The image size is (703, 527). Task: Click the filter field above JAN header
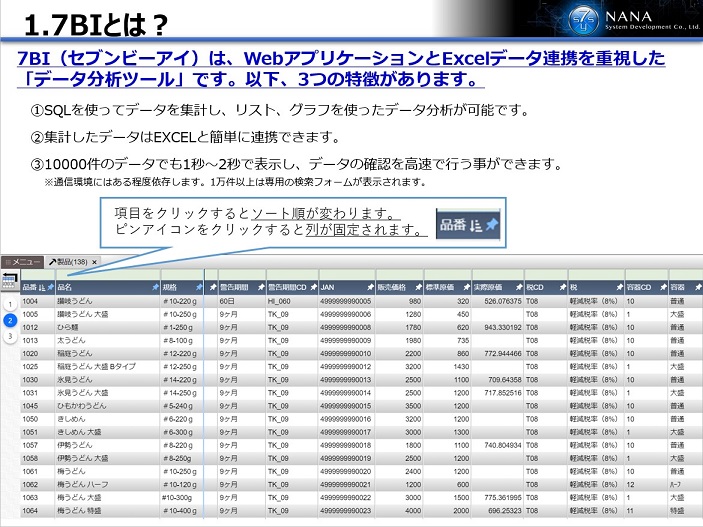[347, 274]
